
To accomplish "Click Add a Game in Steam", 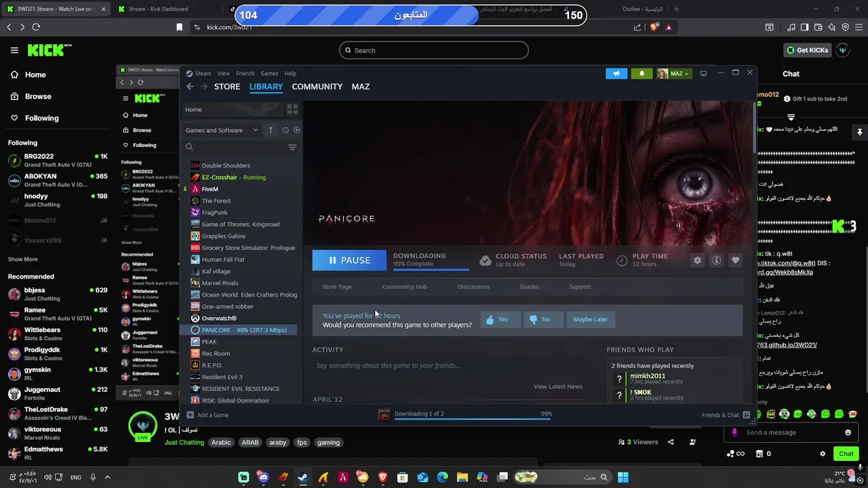I will point(208,415).
